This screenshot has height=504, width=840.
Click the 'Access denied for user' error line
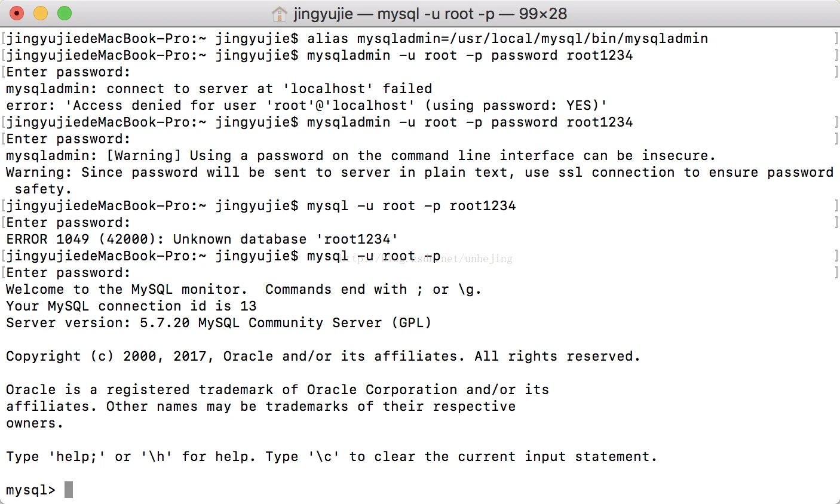tap(306, 106)
